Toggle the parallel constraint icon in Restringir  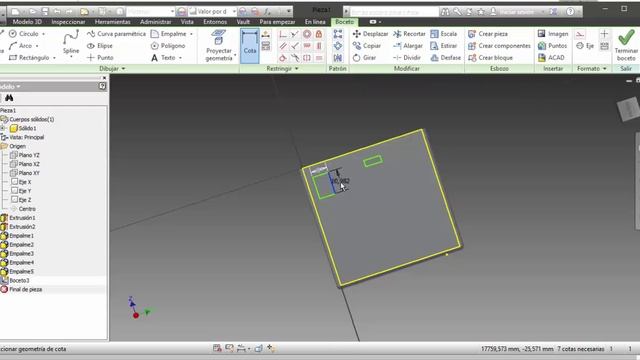pyautogui.click(x=283, y=46)
